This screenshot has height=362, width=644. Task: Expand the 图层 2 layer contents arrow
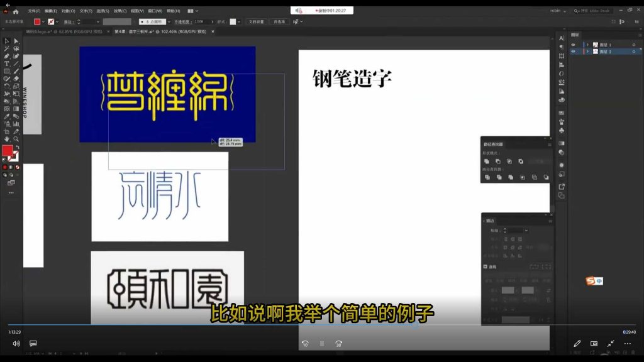587,52
